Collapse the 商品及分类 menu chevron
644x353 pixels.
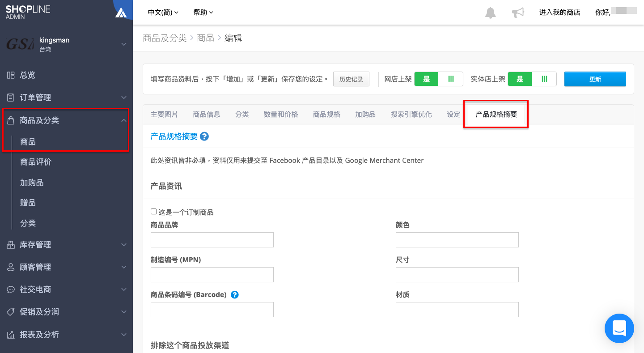coord(124,120)
